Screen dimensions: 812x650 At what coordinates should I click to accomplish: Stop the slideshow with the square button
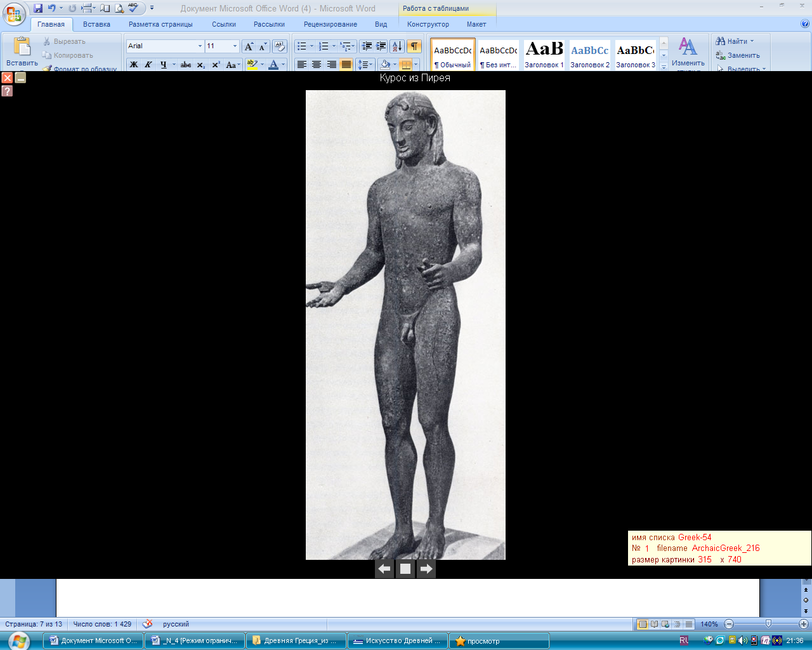[405, 569]
